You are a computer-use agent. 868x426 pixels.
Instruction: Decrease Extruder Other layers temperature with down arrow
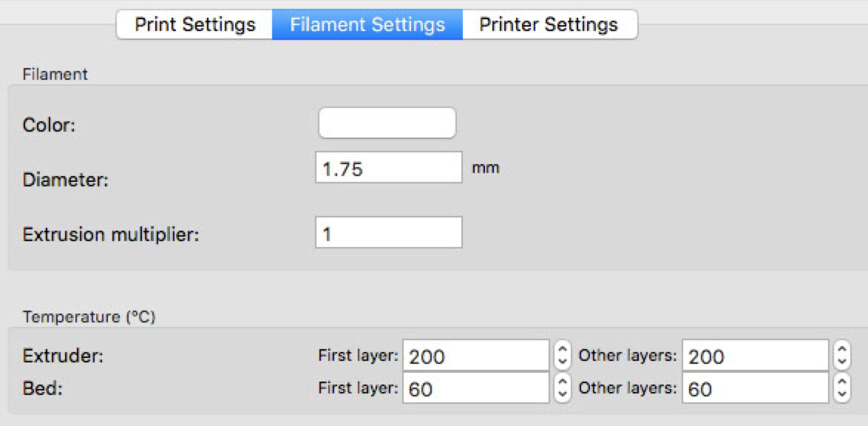841,361
